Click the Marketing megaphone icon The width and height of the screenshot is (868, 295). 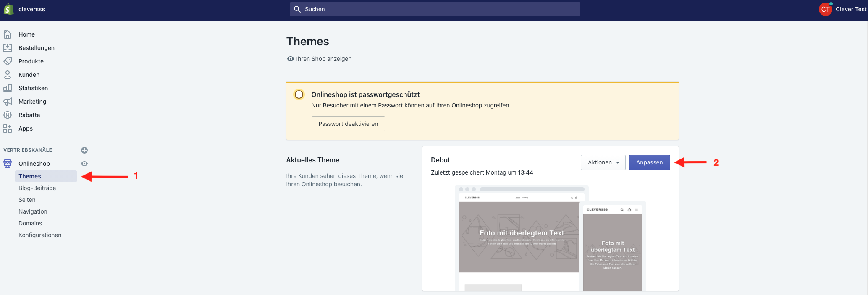[x=8, y=102]
